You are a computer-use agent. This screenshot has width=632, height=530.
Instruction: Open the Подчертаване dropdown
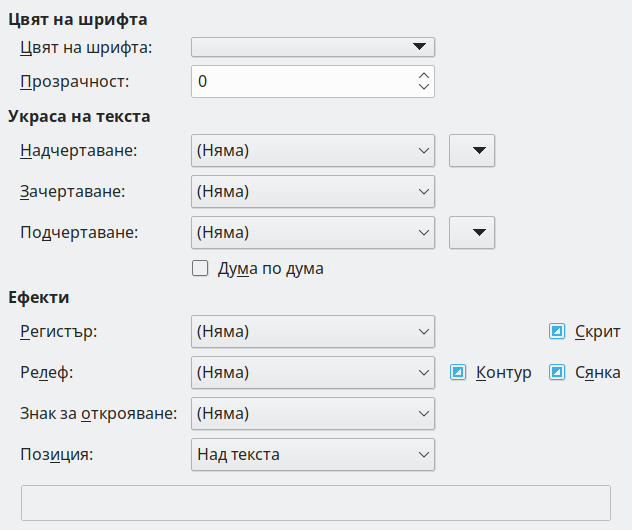pos(313,233)
